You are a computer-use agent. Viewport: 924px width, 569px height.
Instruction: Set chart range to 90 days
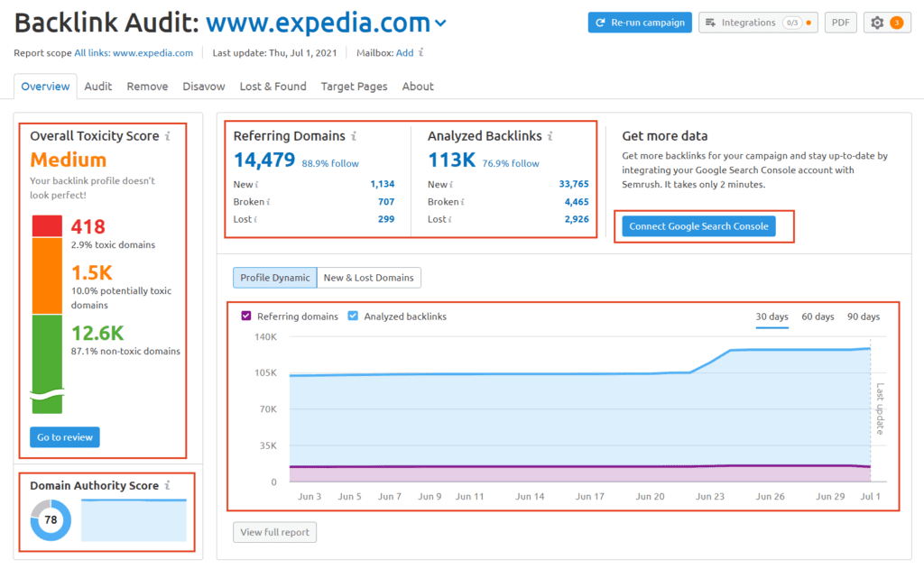[x=864, y=317]
